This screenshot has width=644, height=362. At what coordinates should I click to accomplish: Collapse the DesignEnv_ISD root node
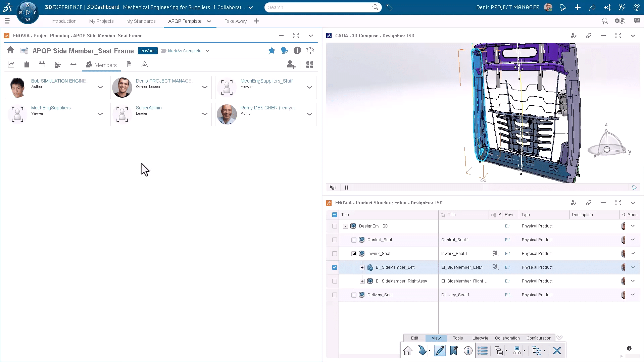click(x=345, y=226)
